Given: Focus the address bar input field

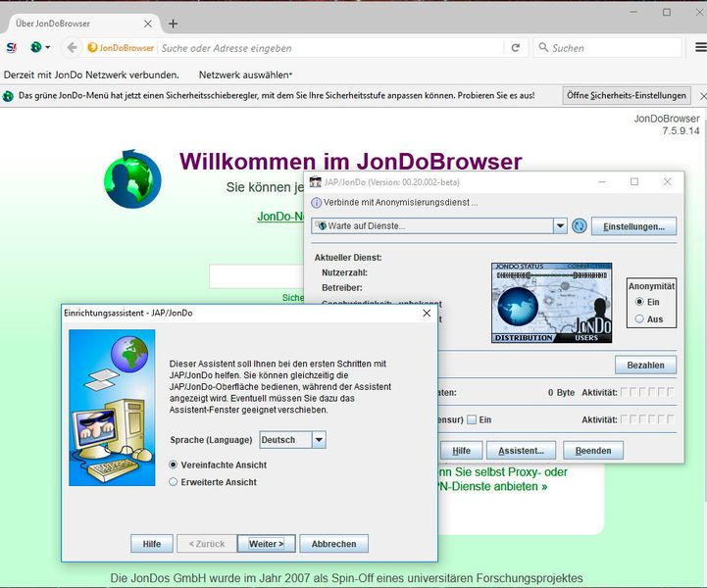Looking at the screenshot, I should (330, 48).
